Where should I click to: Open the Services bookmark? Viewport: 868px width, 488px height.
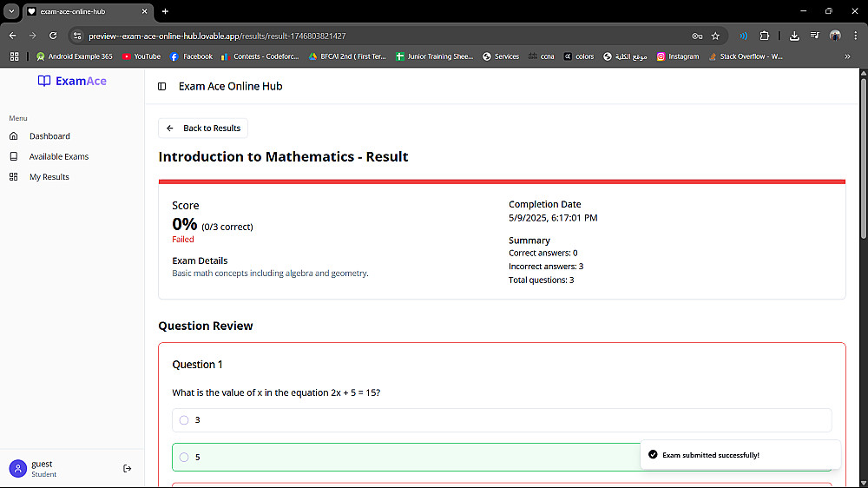click(501, 56)
